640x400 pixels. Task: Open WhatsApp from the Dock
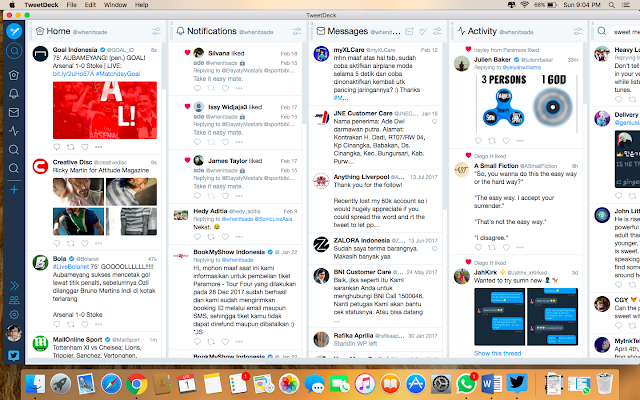467,384
